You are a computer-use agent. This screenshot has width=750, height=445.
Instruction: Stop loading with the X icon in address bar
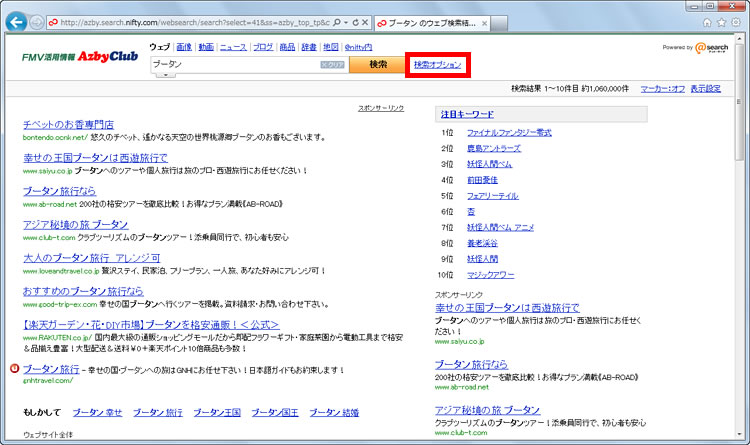point(365,22)
